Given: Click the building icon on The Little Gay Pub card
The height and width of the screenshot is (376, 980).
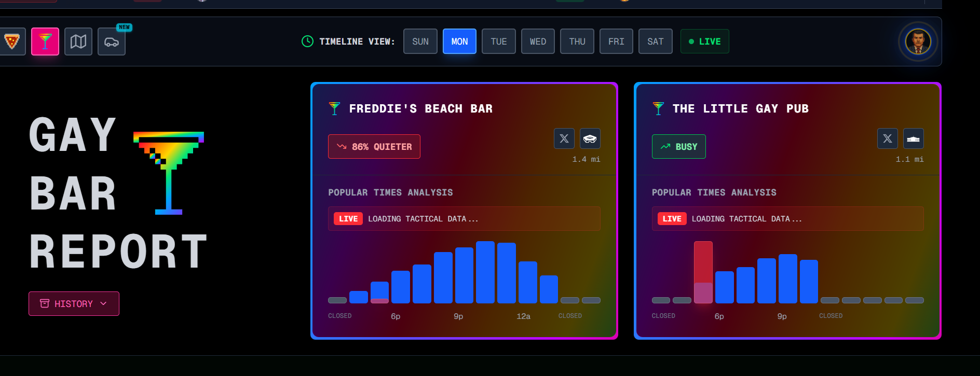Looking at the screenshot, I should pyautogui.click(x=914, y=138).
